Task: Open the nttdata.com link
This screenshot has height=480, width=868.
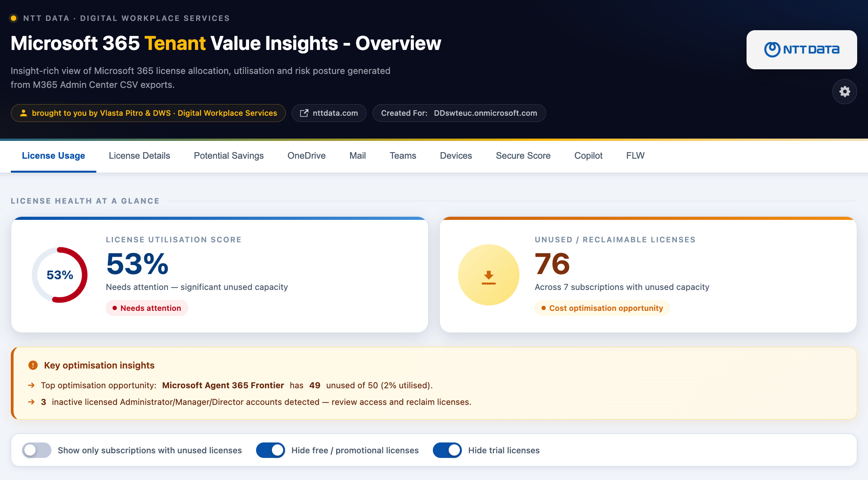Action: coord(329,113)
